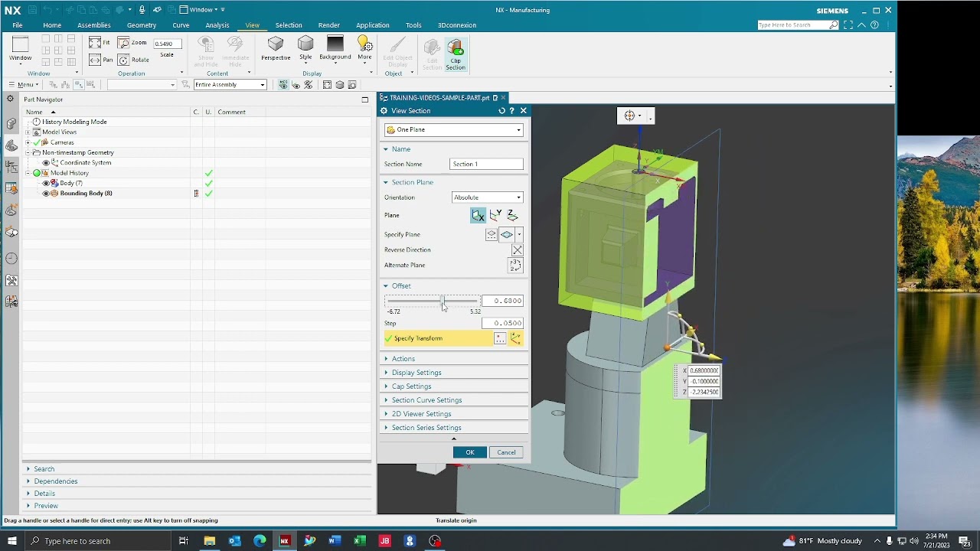Switch to the Application ribbon tab

click(373, 25)
